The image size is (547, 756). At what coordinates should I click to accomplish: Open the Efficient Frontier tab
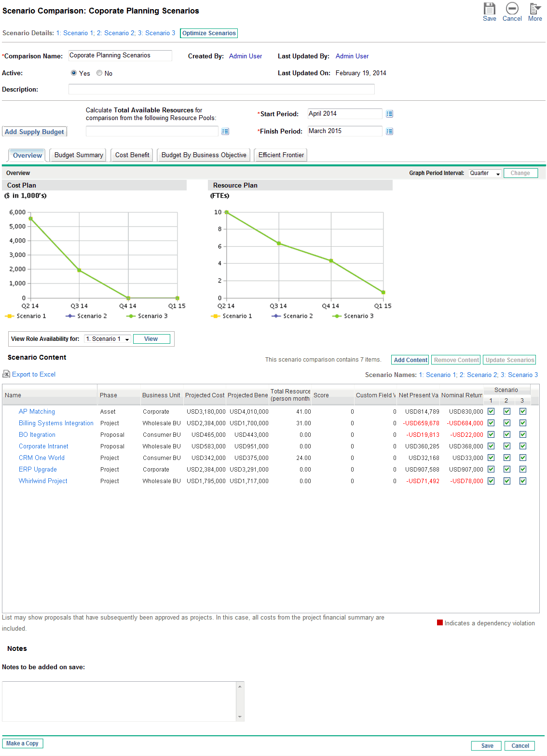281,155
